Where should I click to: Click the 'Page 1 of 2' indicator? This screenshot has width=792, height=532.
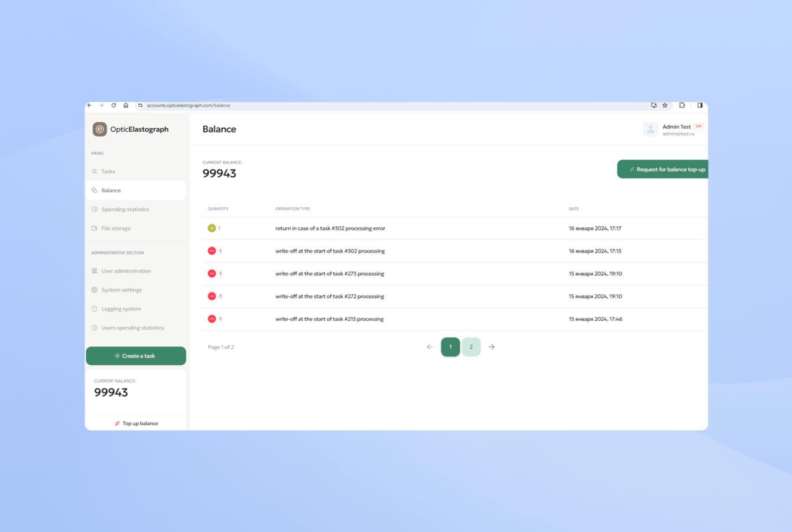(221, 347)
